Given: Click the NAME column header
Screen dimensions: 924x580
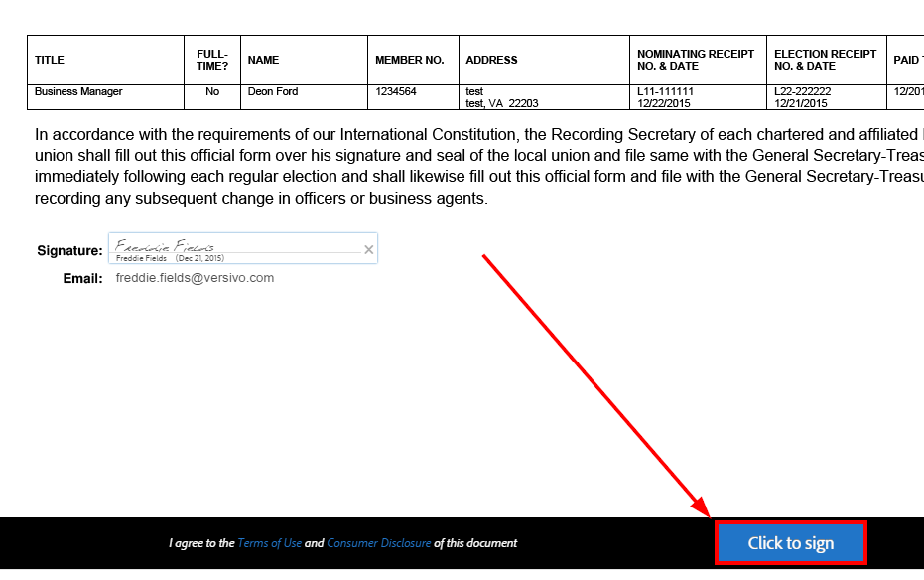Looking at the screenshot, I should point(304,61).
